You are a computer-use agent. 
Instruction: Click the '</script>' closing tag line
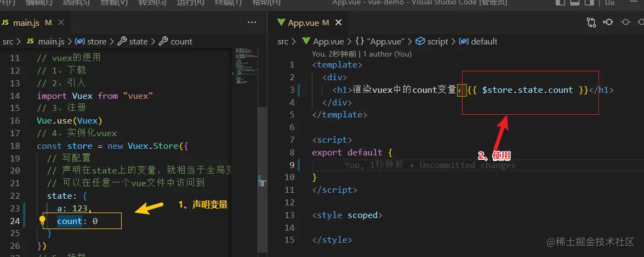click(x=335, y=190)
